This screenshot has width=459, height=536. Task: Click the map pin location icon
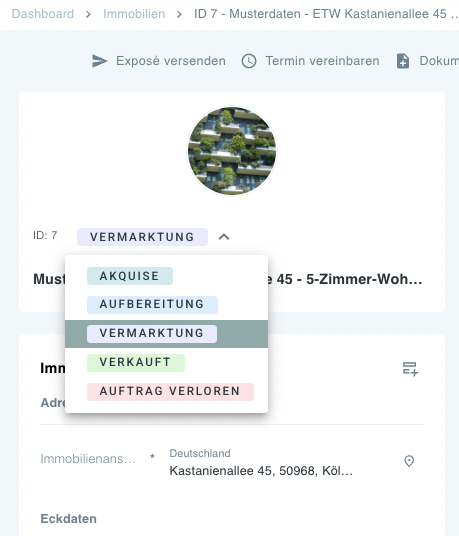(409, 461)
